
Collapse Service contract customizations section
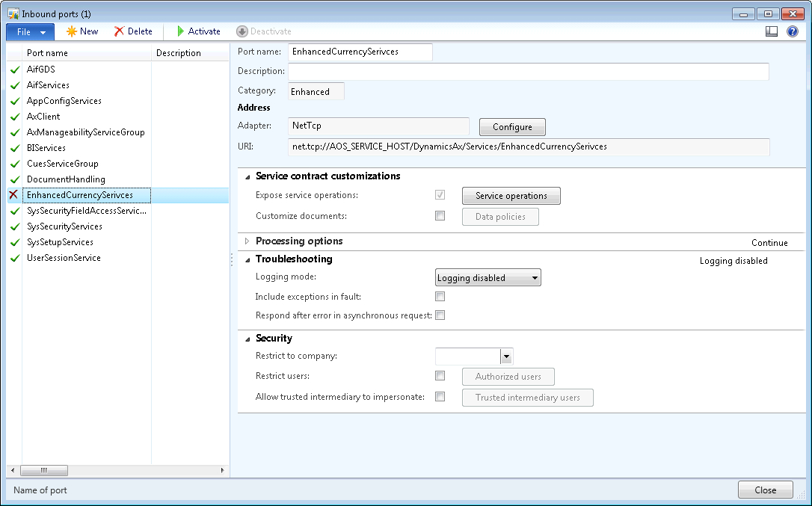pos(247,176)
